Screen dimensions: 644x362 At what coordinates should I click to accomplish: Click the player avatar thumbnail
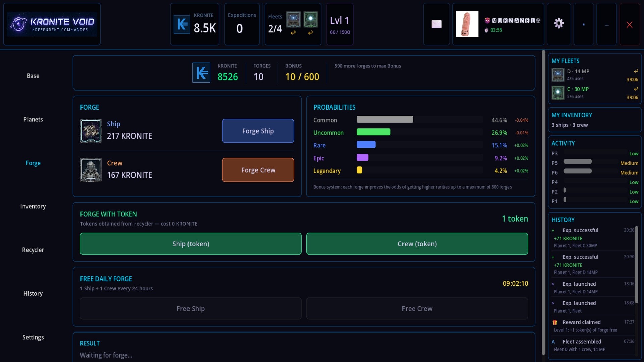[x=467, y=24]
